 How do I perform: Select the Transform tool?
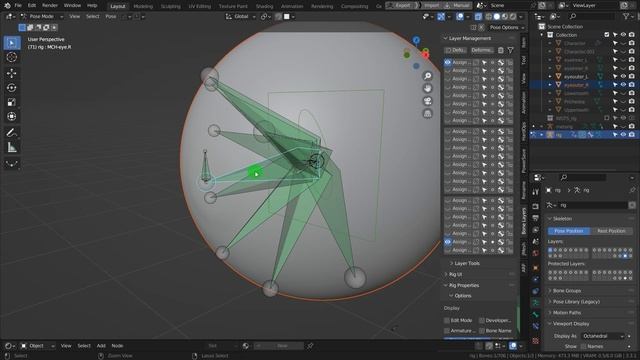click(x=12, y=116)
